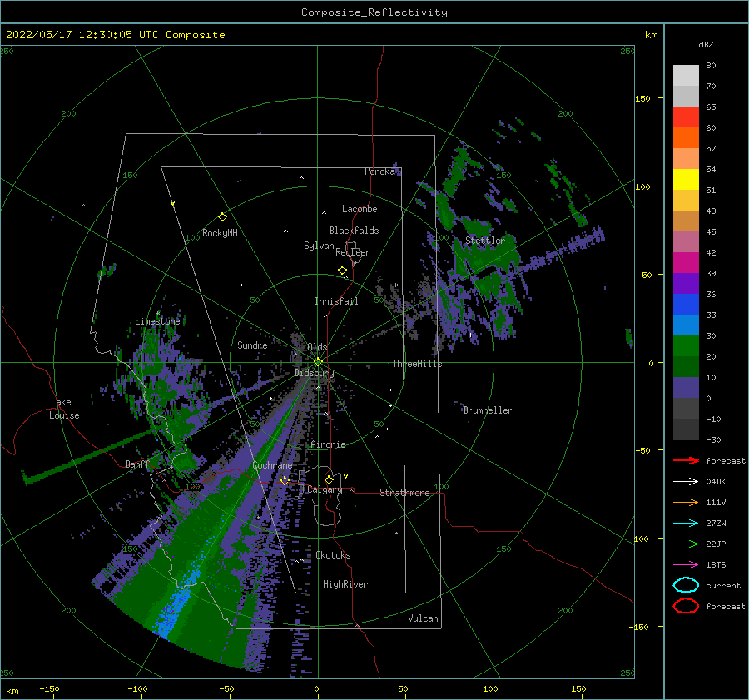The image size is (749, 700).
Task: Click the 54 dBZ yellow color swatch
Action: point(686,180)
